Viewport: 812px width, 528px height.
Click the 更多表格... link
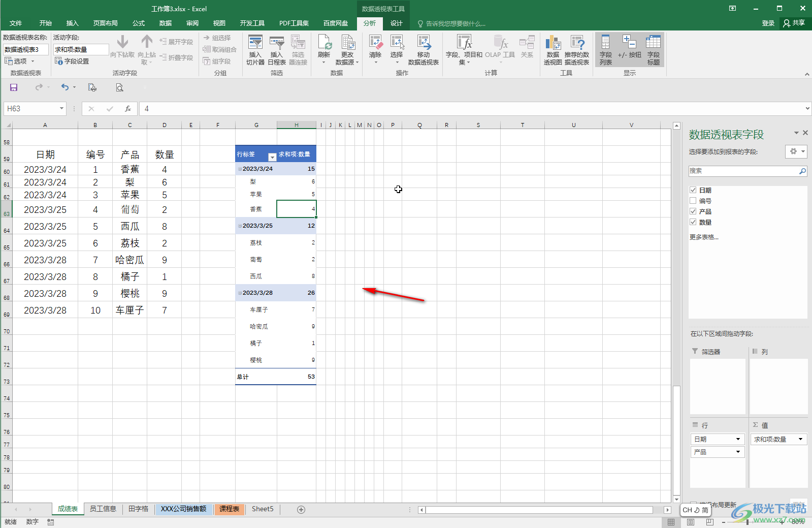pos(704,237)
